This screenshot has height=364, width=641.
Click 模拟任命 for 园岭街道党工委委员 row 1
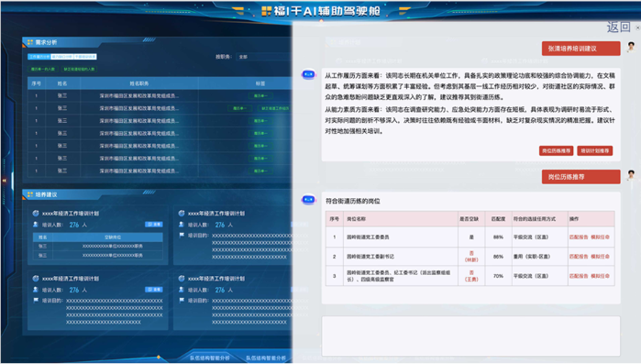click(x=600, y=237)
